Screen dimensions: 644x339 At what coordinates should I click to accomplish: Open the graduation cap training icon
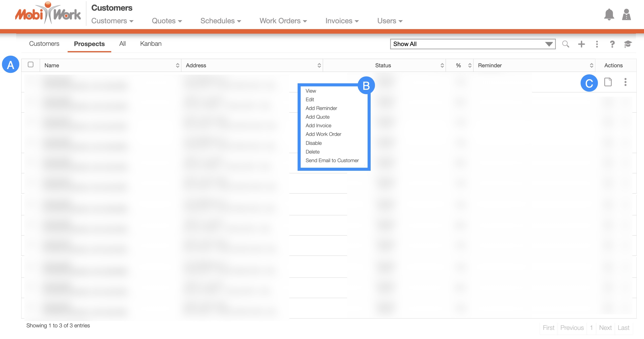[x=628, y=44]
